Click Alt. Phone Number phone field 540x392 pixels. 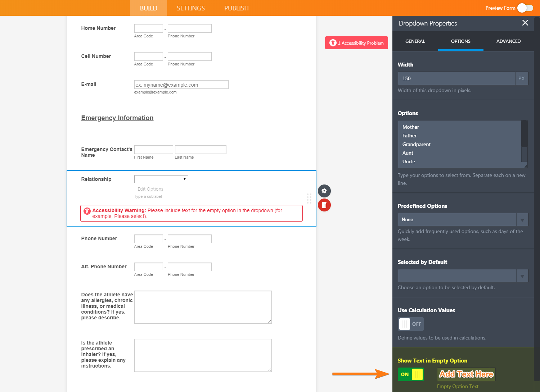[189, 267]
